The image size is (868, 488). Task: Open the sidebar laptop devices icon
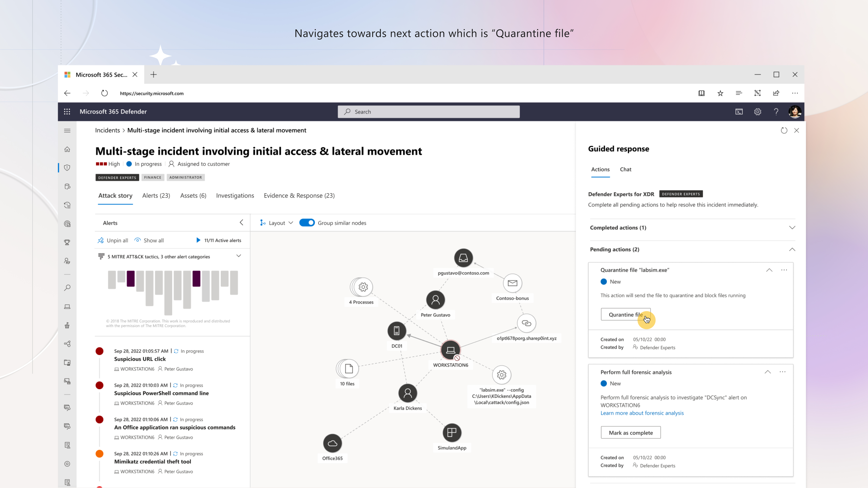click(x=67, y=307)
